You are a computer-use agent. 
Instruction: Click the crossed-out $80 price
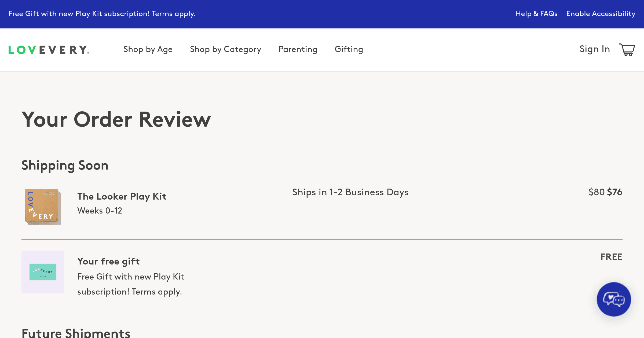coord(597,192)
